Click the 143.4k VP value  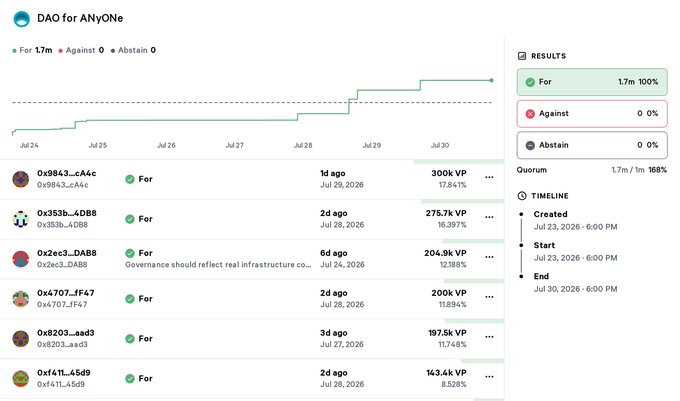tap(446, 373)
